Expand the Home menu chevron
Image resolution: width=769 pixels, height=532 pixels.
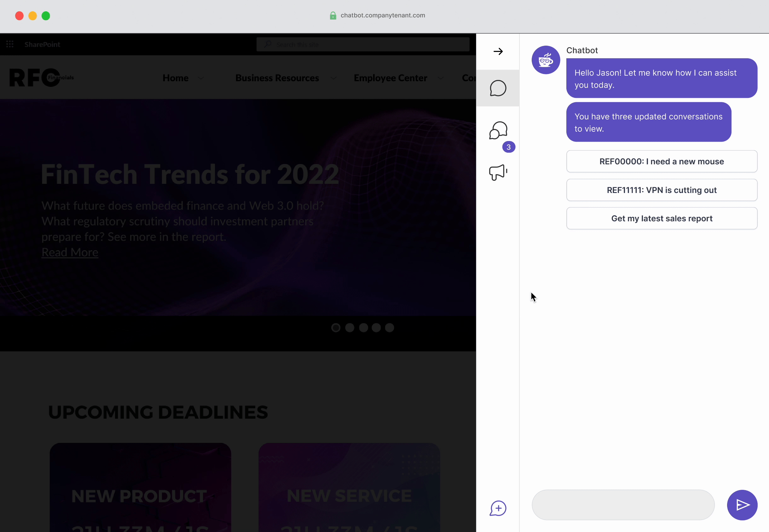click(201, 78)
